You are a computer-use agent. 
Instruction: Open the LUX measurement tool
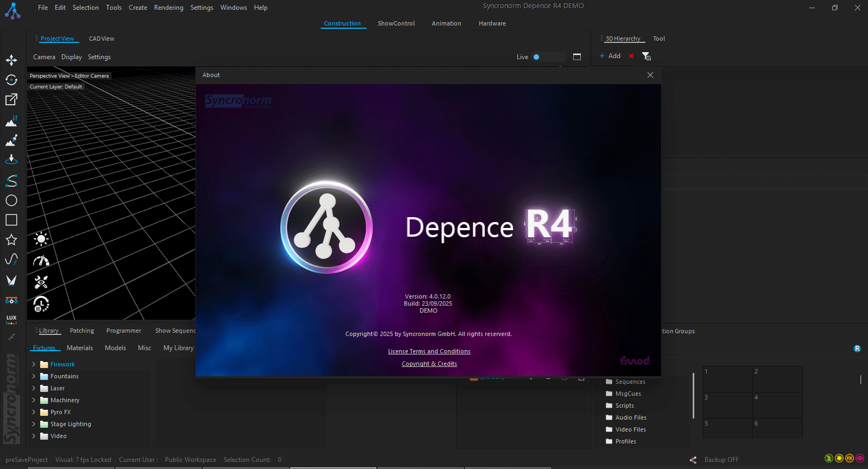[11, 319]
